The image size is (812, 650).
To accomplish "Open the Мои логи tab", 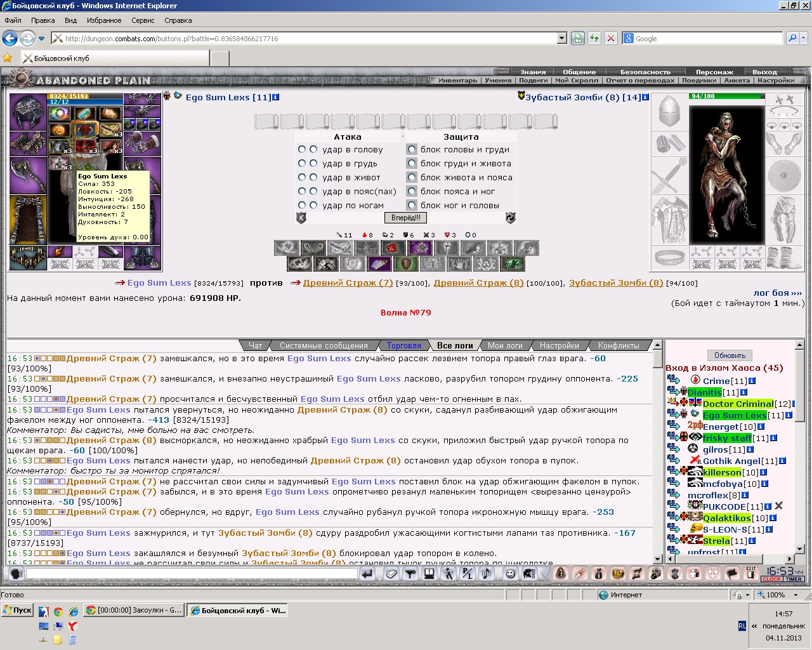I will (505, 345).
